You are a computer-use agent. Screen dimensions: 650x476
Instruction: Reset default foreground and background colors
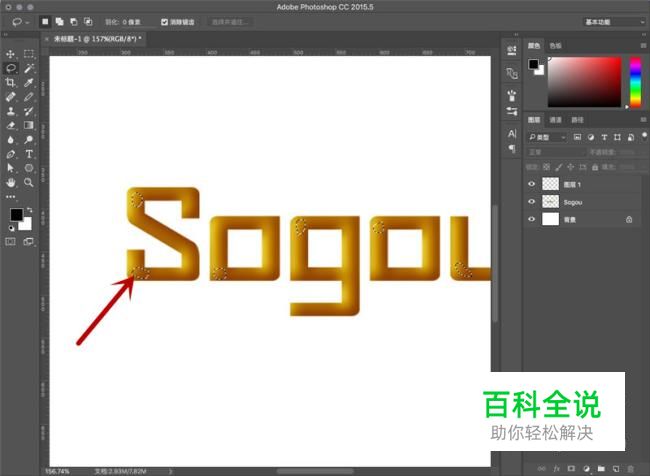tap(11, 228)
